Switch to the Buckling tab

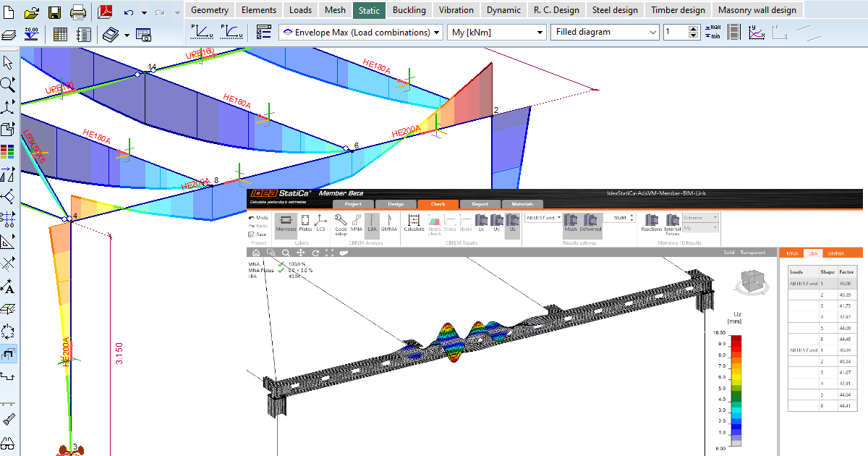[409, 10]
